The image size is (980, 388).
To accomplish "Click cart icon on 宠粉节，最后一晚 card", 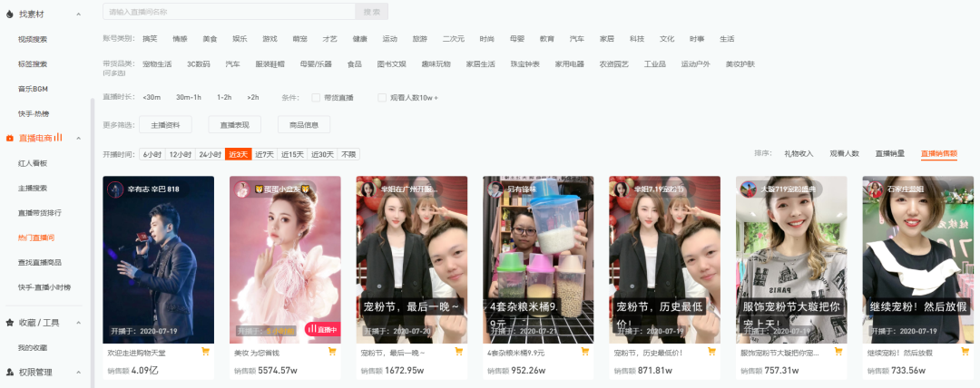I will pos(459,351).
